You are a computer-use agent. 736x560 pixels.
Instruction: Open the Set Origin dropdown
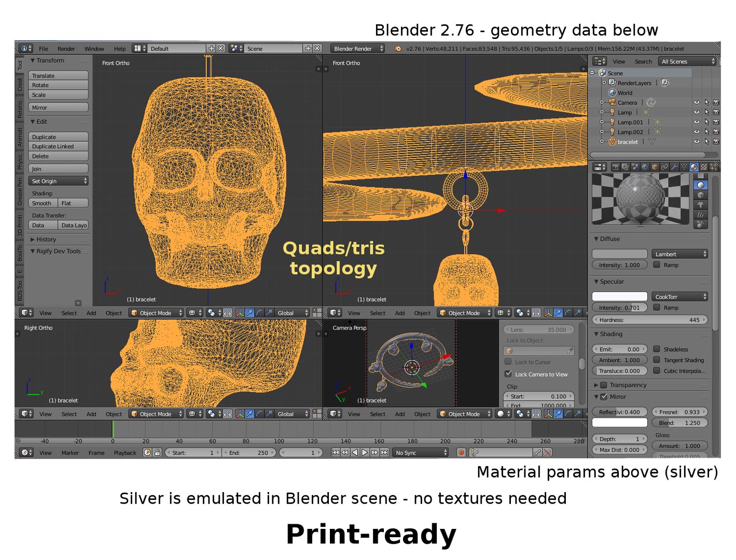pos(58,181)
